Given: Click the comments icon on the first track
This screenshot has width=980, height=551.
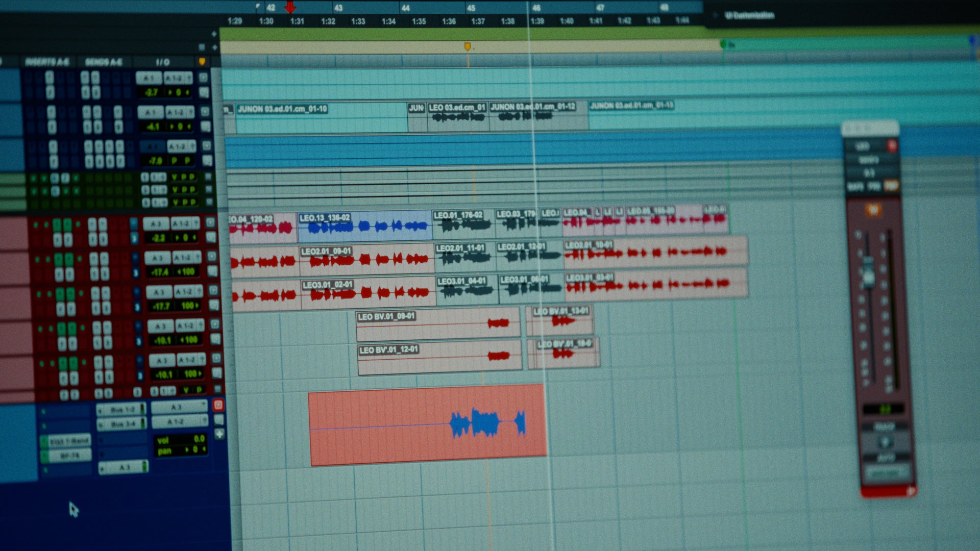Looking at the screenshot, I should (x=204, y=92).
